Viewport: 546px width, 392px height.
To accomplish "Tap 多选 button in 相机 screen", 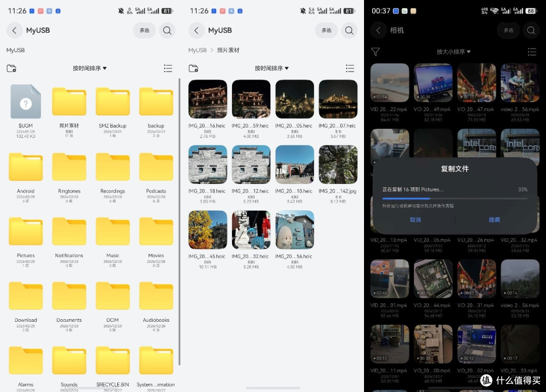I will (x=509, y=30).
